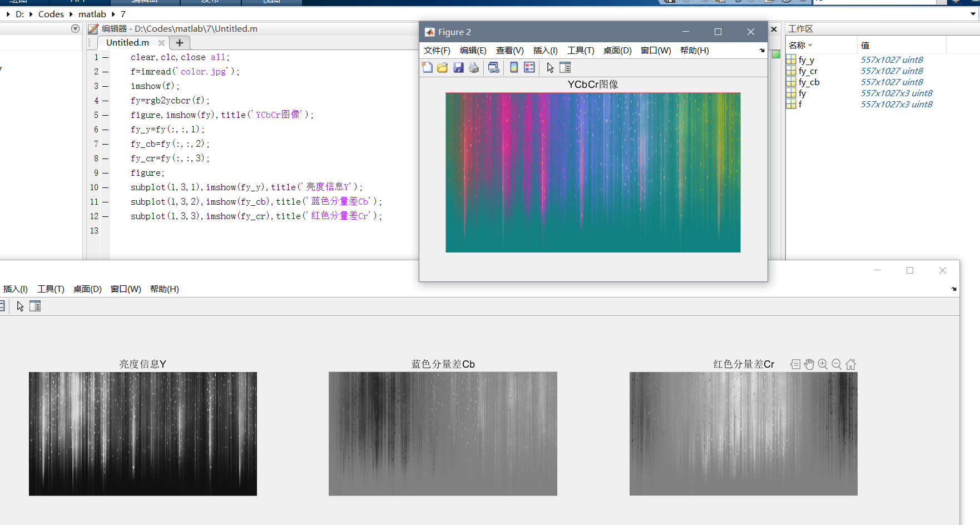Insert a colorbar in Figure 2
The width and height of the screenshot is (980, 525).
tap(513, 67)
